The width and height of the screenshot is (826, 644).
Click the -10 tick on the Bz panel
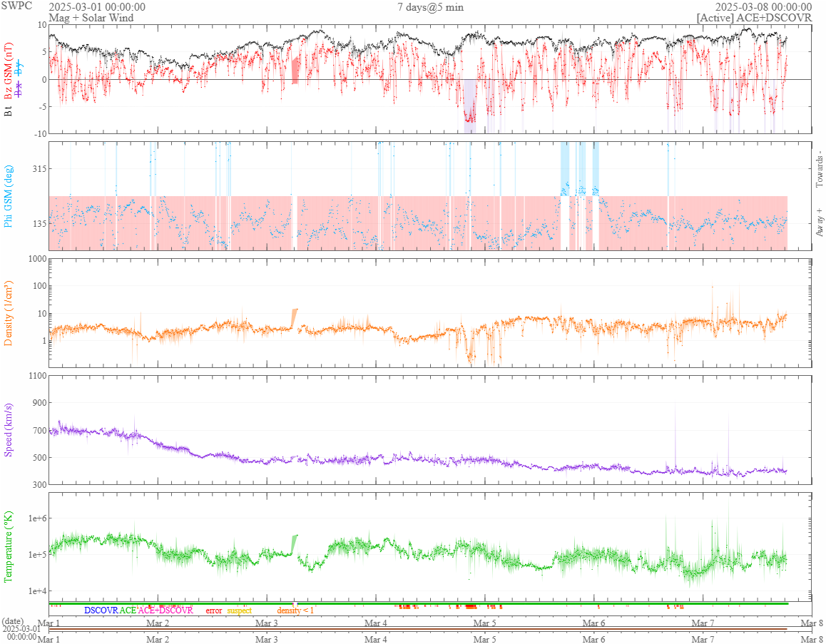pyautogui.click(x=41, y=134)
